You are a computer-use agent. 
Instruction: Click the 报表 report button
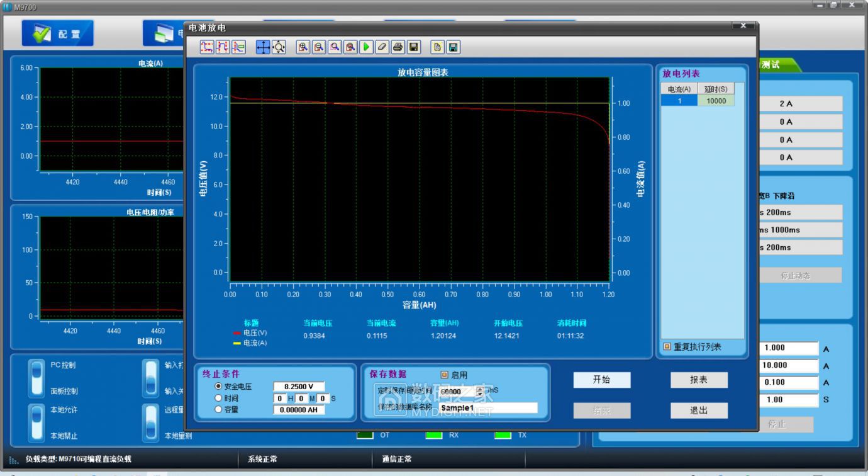(x=699, y=380)
